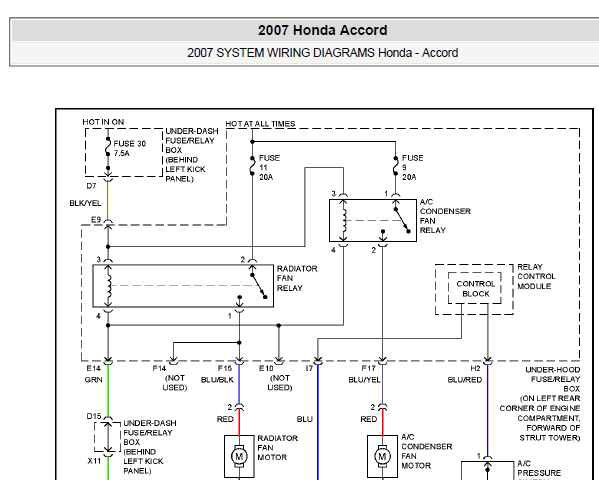The width and height of the screenshot is (599, 480).
Task: Click the 'CONTROL BLOCK' box
Action: [x=475, y=289]
